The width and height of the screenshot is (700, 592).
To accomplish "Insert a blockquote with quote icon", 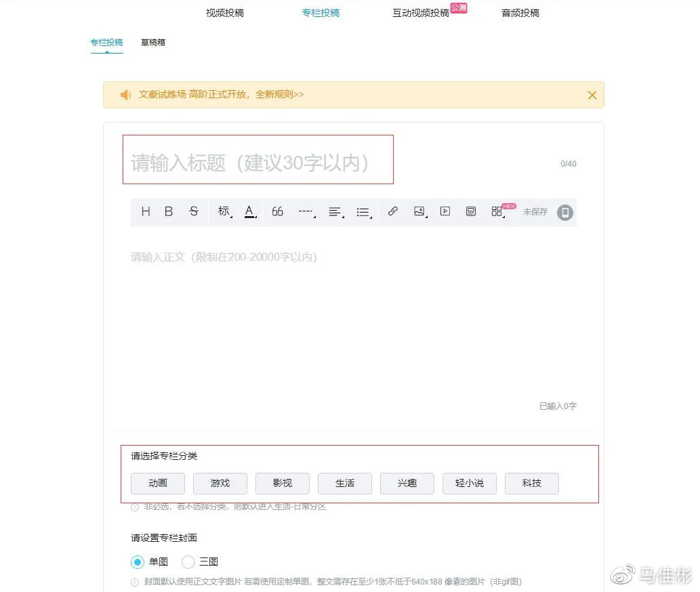I will (277, 211).
